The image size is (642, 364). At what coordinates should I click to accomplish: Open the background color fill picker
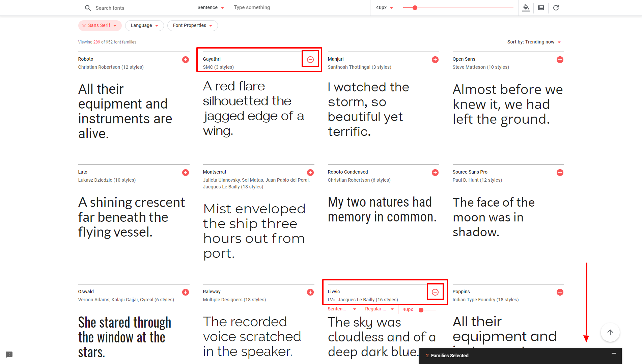pyautogui.click(x=526, y=8)
